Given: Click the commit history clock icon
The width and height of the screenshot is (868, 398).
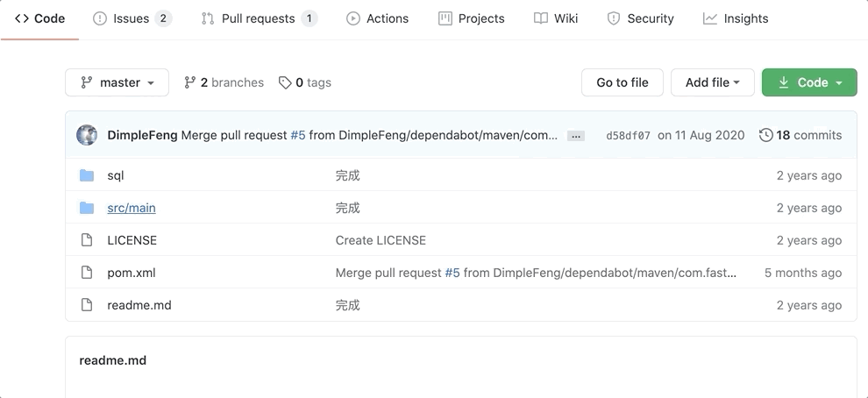Looking at the screenshot, I should click(x=766, y=135).
